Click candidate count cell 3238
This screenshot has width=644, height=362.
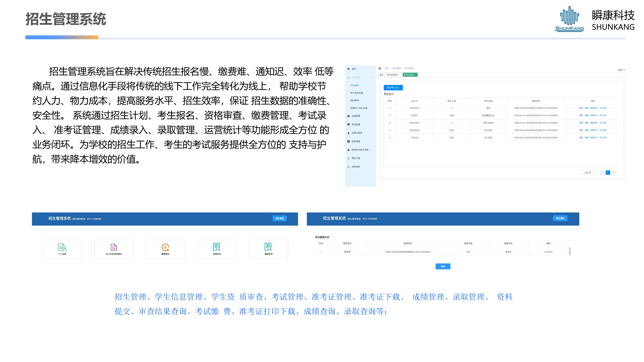[451, 138]
